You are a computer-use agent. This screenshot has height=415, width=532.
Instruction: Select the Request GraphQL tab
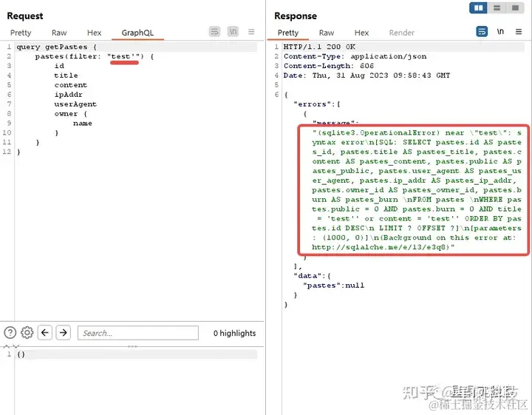click(137, 33)
